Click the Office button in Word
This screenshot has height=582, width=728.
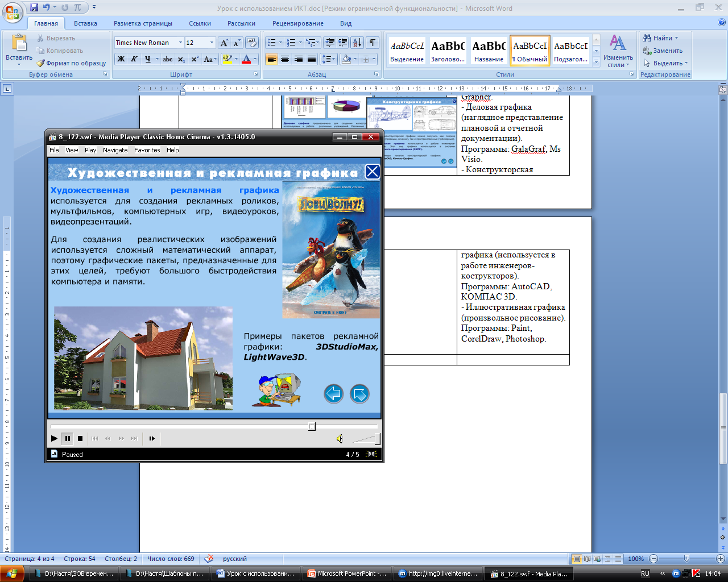click(13, 13)
